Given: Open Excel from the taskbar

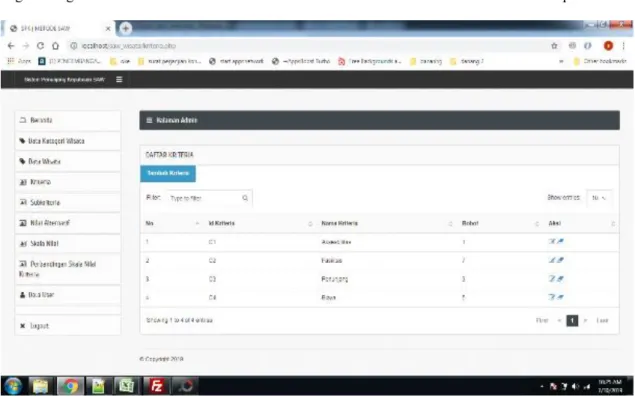Looking at the screenshot, I should [x=126, y=386].
